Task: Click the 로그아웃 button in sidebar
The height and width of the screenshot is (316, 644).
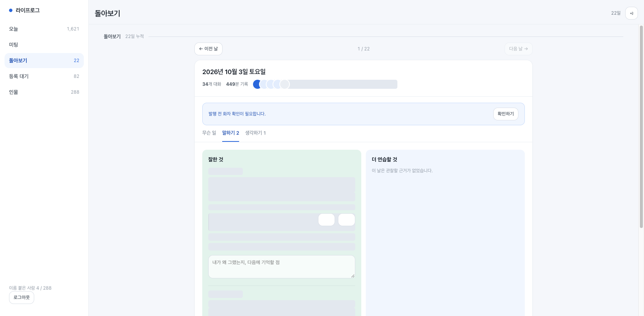Action: pos(21,298)
